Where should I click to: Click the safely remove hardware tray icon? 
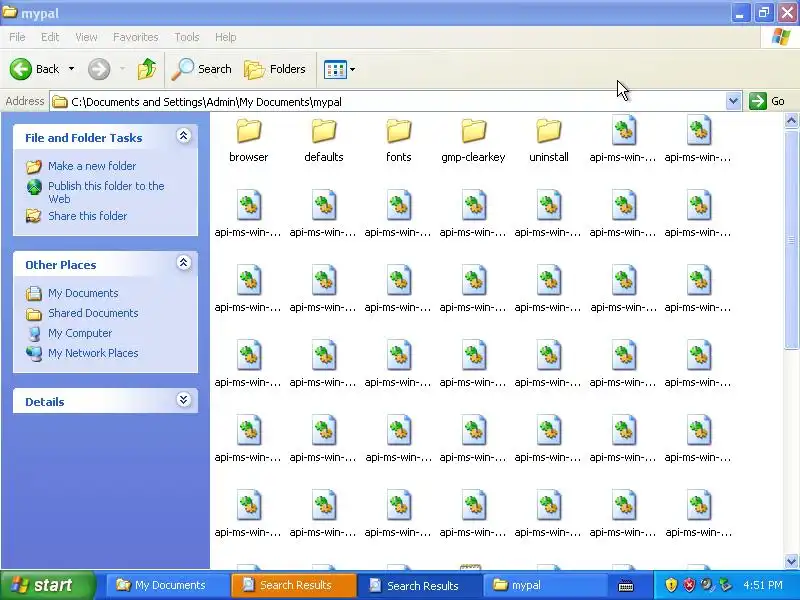724,585
